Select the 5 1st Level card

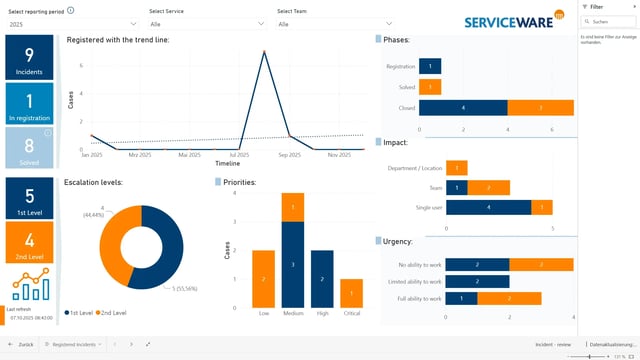coord(29,198)
